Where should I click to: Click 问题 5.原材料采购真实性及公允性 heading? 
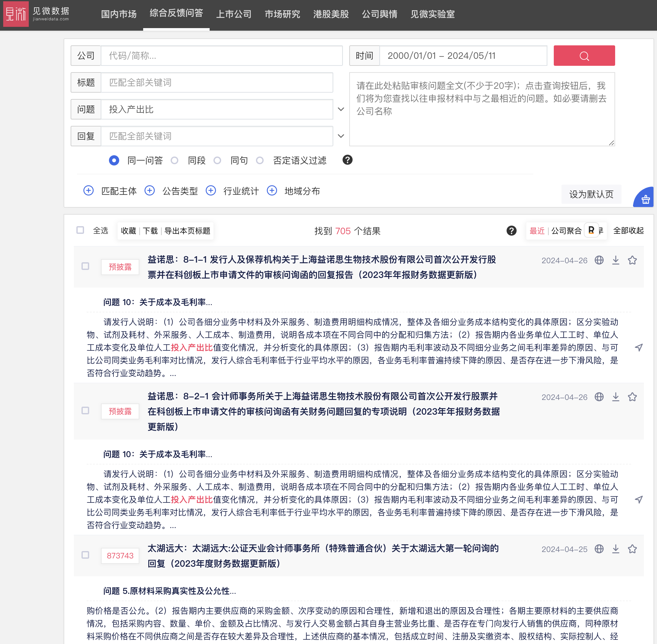pos(169,591)
